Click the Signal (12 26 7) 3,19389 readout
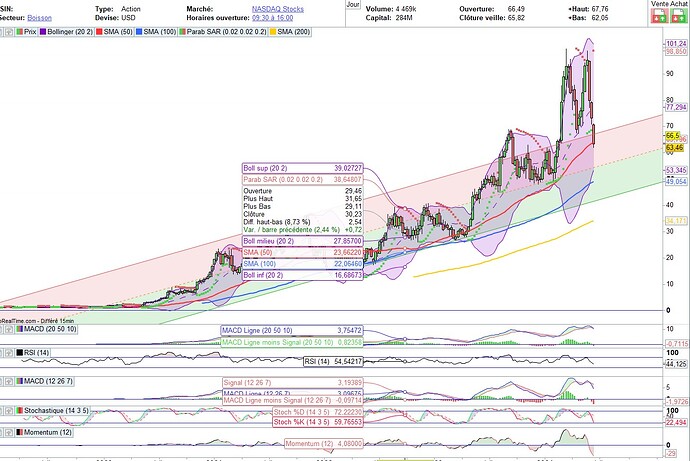690x461 pixels. [293, 383]
